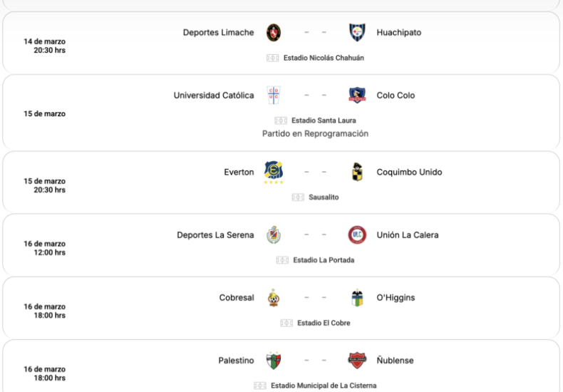The height and width of the screenshot is (392, 563).
Task: Open the Estadio Nicolás Chahuán venue link
Action: (x=324, y=58)
